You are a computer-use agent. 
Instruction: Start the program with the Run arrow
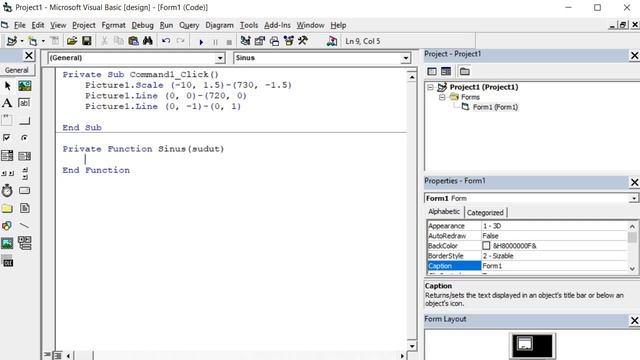(201, 42)
